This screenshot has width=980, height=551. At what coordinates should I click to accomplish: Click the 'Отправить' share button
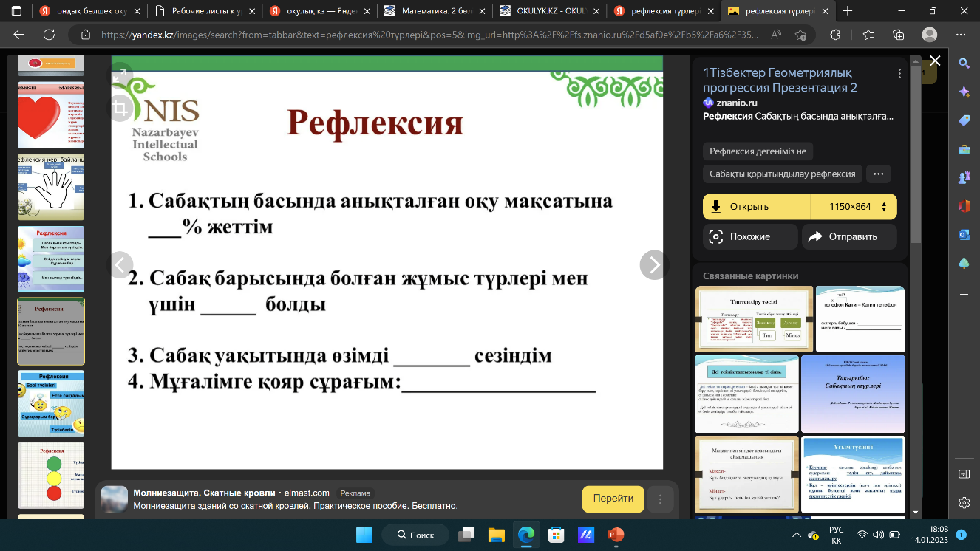849,236
